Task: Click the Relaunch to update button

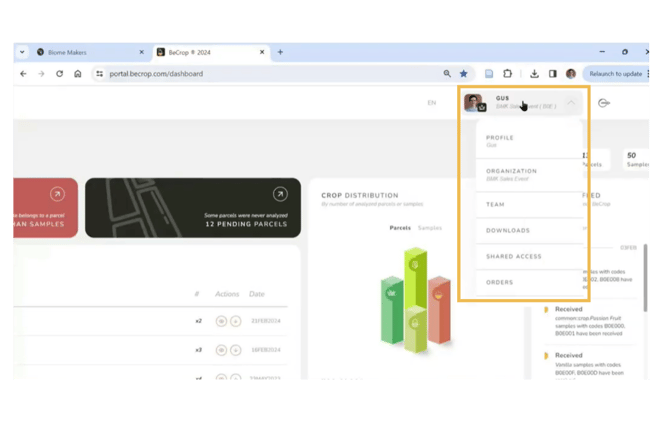Action: coord(615,74)
